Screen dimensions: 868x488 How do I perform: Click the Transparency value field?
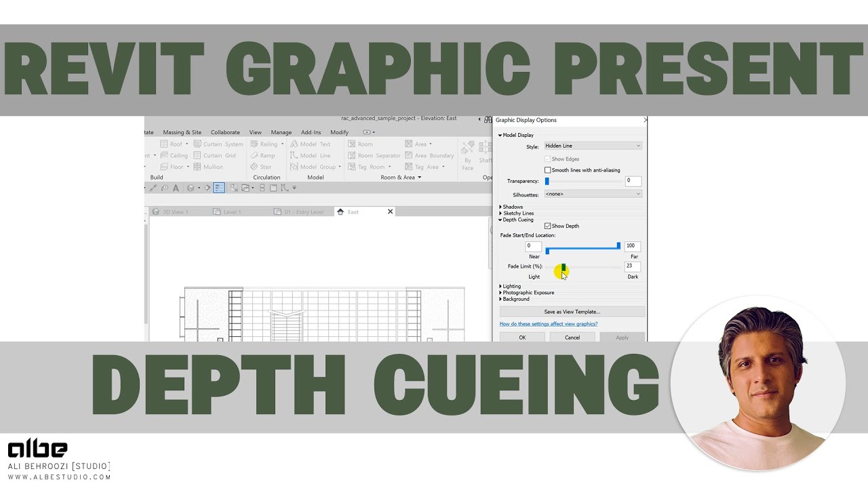(633, 181)
